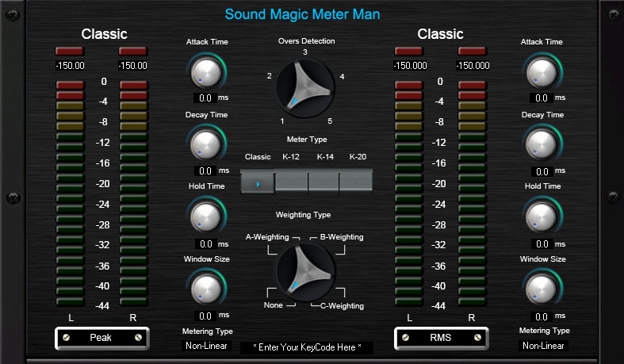Click left panel Hold Time 0.0 value
Image resolution: width=624 pixels, height=364 pixels.
(x=206, y=244)
